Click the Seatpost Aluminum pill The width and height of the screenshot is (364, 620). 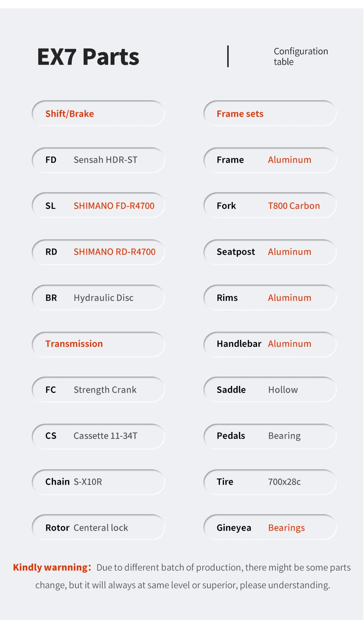(270, 252)
